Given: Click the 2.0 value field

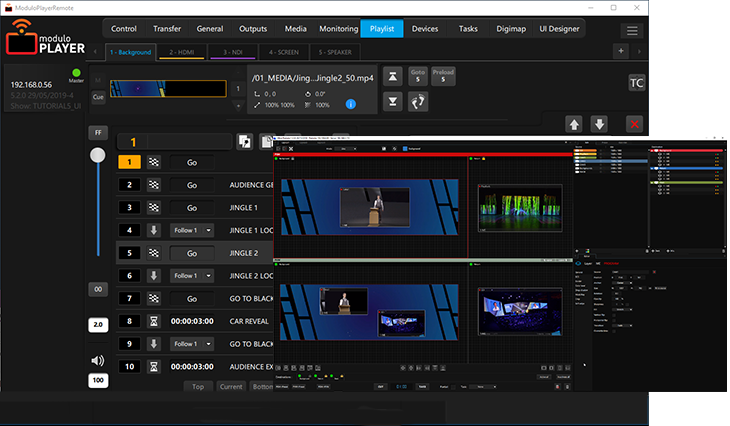Looking at the screenshot, I should tap(98, 325).
